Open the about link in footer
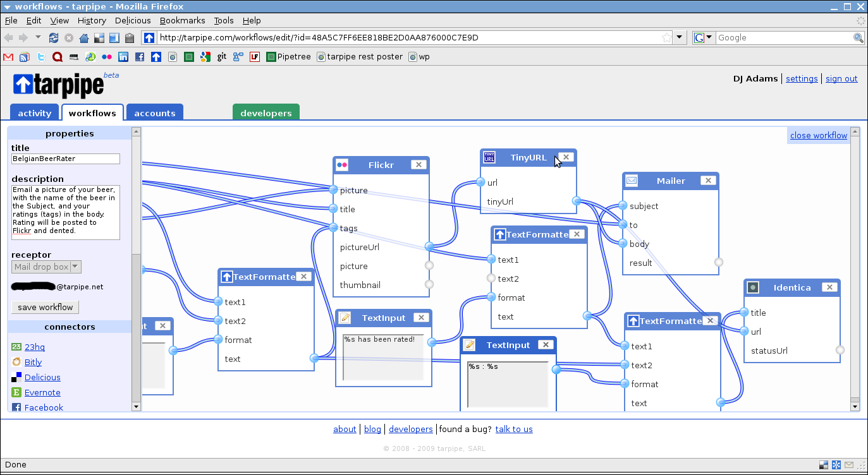The image size is (868, 475). (345, 430)
